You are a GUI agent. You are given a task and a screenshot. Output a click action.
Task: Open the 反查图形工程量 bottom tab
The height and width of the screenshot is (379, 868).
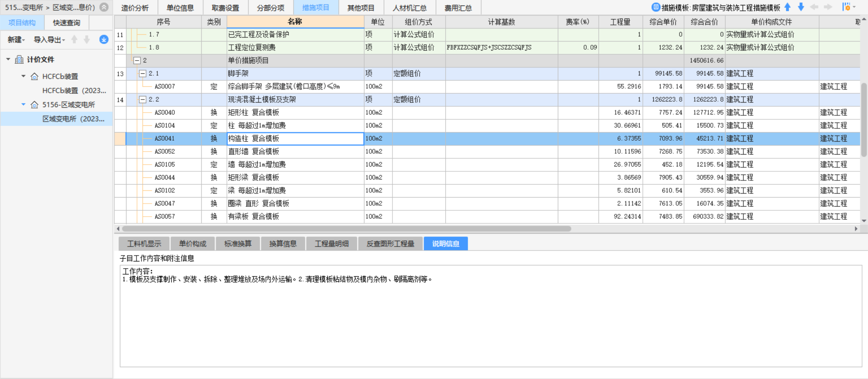click(390, 244)
